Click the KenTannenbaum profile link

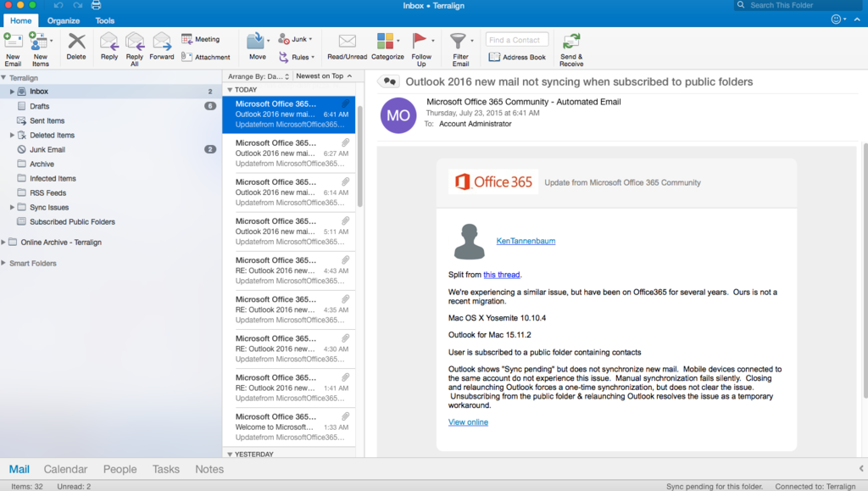point(526,241)
